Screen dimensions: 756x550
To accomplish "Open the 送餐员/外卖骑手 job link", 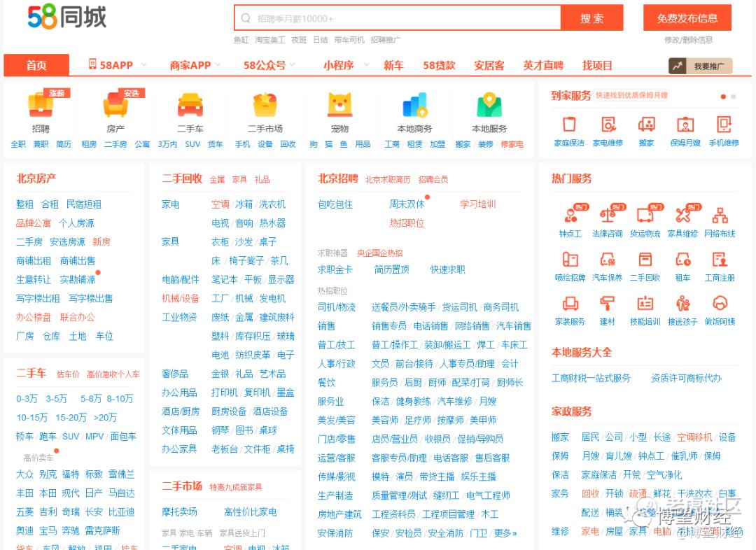I will click(404, 307).
